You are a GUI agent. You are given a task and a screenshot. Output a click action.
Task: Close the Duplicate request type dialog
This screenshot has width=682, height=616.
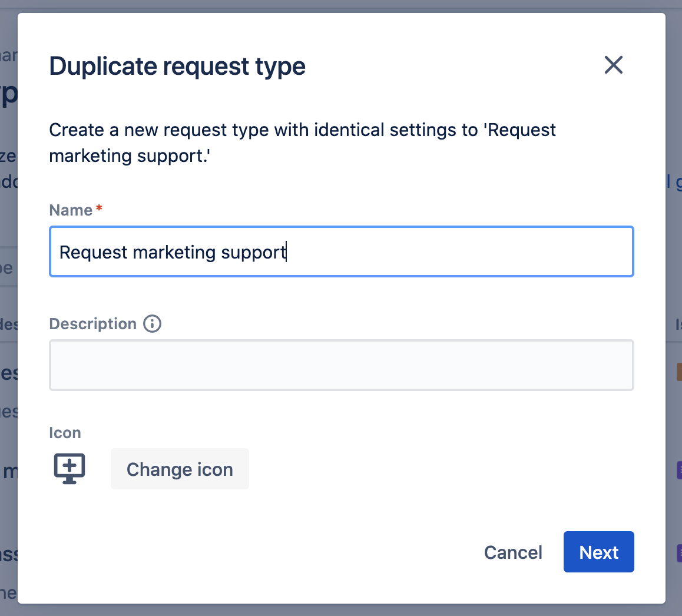(x=613, y=65)
